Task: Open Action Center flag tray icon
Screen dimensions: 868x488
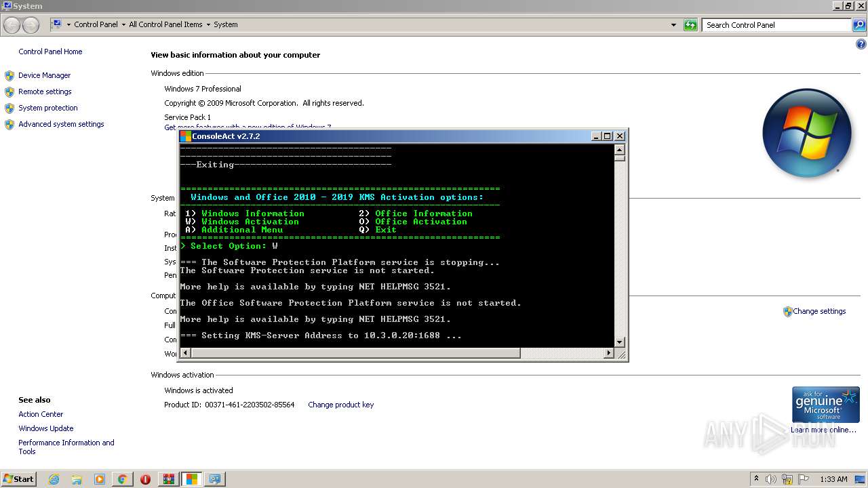Action: (804, 479)
